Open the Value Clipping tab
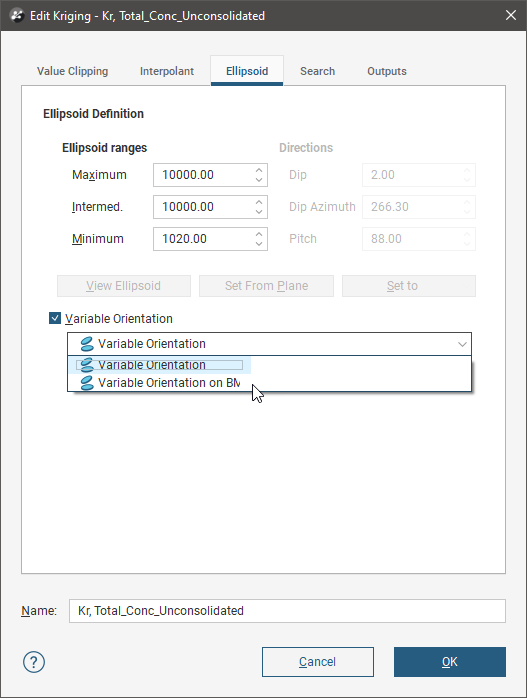Viewport: 527px width, 698px height. pyautogui.click(x=73, y=71)
